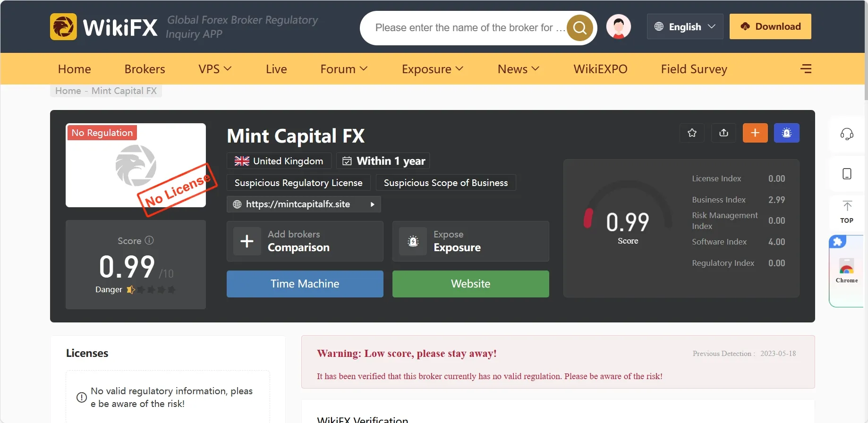Expand the website URL arrow
The image size is (868, 423).
click(372, 204)
